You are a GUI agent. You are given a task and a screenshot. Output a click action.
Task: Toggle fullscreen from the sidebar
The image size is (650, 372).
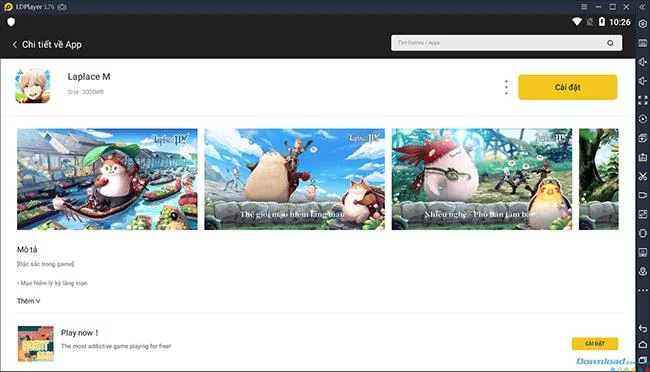point(643,100)
